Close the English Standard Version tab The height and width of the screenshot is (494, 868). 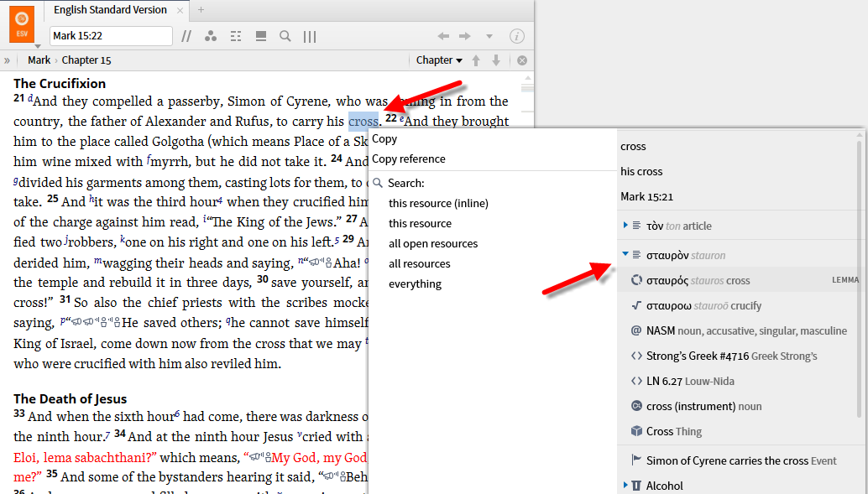click(x=180, y=11)
